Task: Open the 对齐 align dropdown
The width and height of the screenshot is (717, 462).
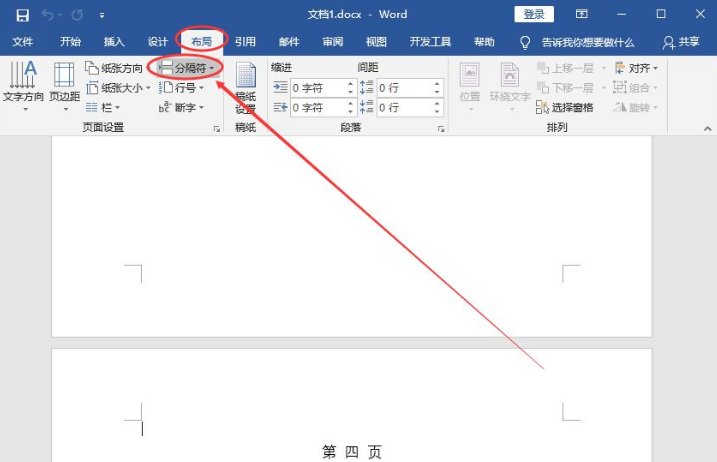Action: (x=637, y=68)
